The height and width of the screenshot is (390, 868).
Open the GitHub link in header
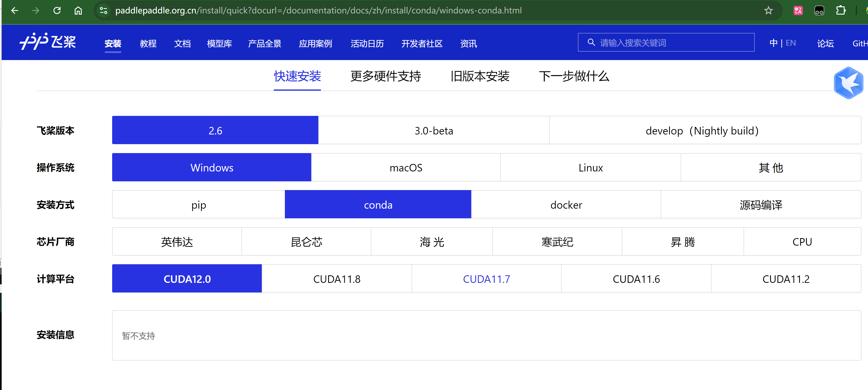860,43
